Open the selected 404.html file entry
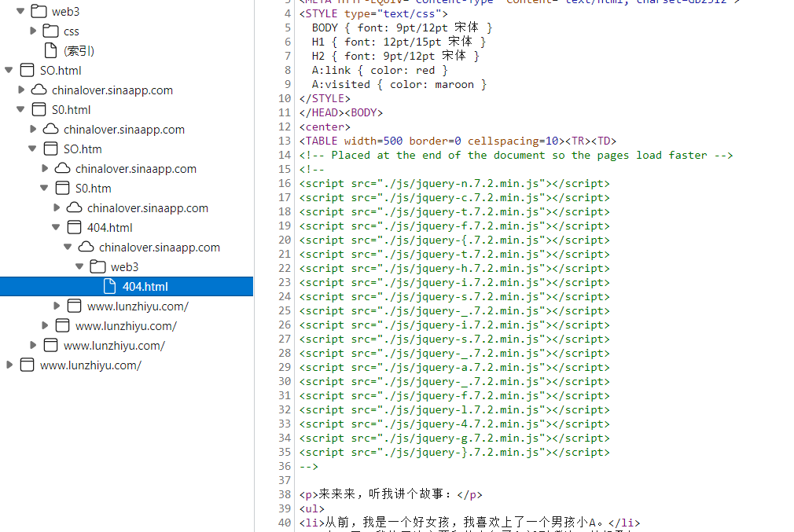Viewport: 794px width, 532px height. [x=127, y=287]
